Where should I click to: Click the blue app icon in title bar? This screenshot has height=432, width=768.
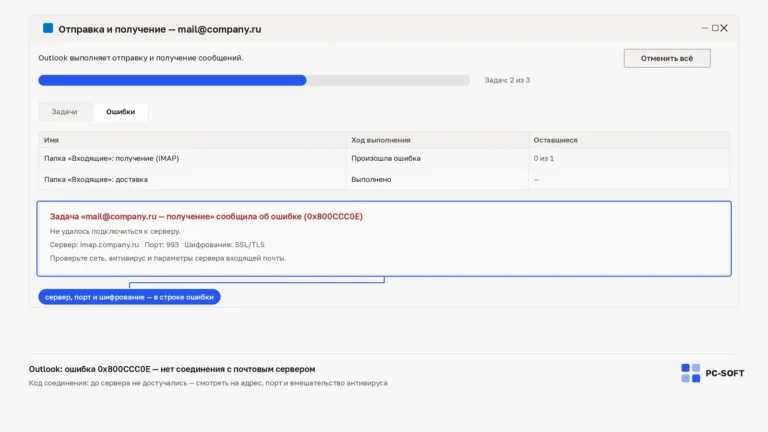click(x=48, y=28)
